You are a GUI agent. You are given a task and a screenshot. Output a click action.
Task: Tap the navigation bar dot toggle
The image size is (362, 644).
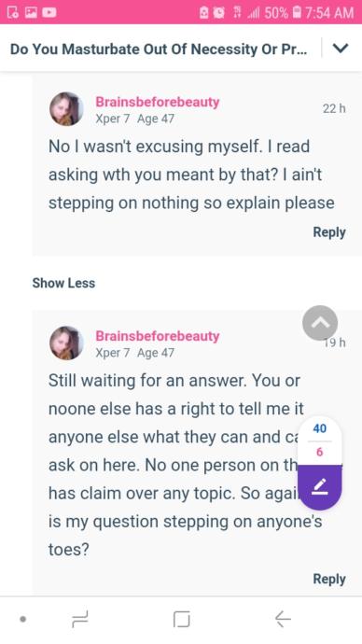(23, 619)
